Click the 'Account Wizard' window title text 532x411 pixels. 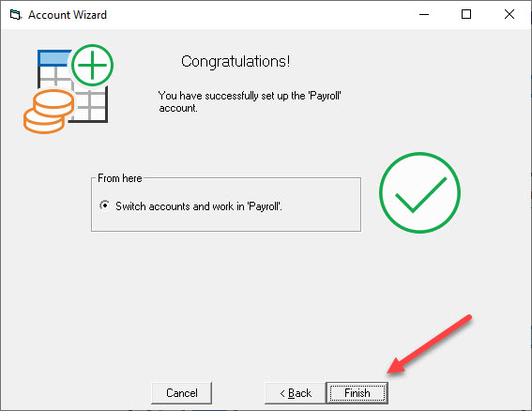point(68,15)
